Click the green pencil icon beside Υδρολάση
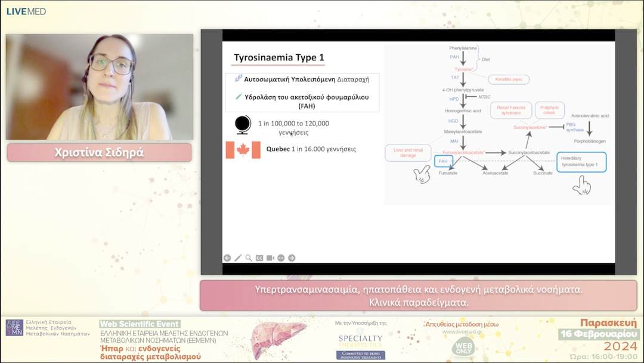 (x=239, y=97)
